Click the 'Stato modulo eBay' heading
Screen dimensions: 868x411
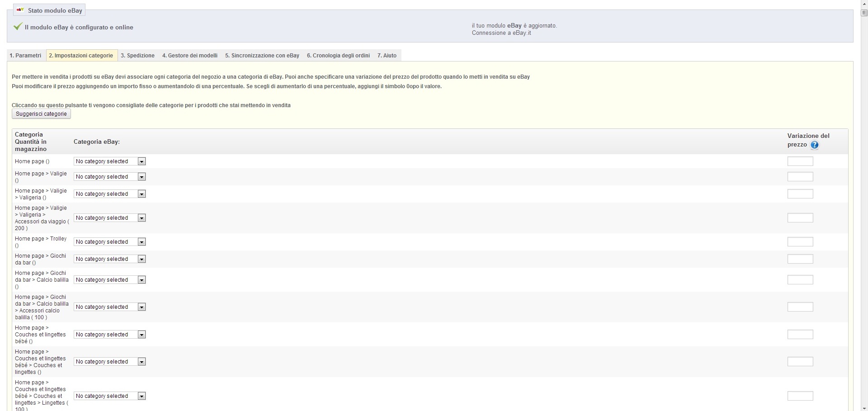[x=55, y=10]
